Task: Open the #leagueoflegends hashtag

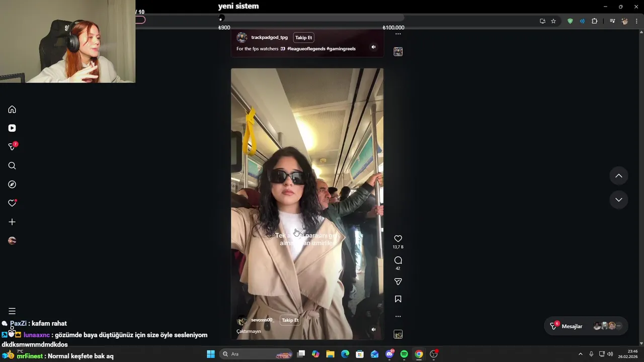Action: click(x=306, y=49)
